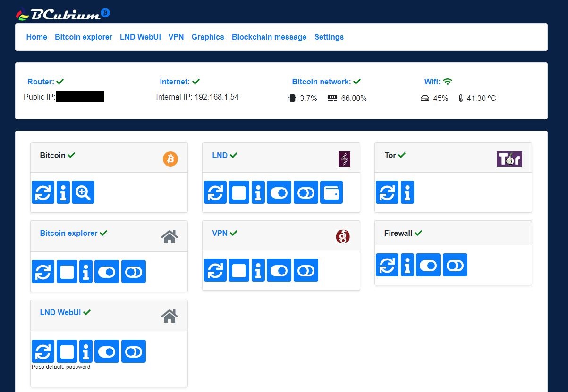
Task: Click the LND lightning bolt logo
Action: coord(345,159)
